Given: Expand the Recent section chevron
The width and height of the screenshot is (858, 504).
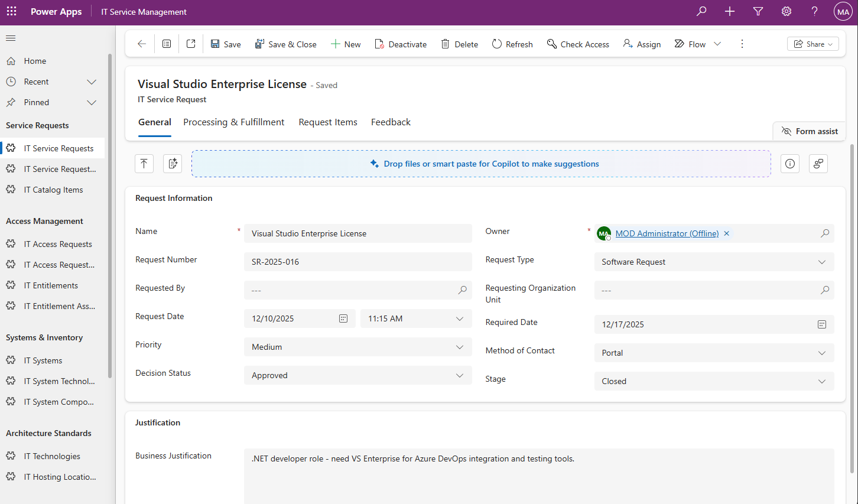Looking at the screenshot, I should [x=92, y=82].
